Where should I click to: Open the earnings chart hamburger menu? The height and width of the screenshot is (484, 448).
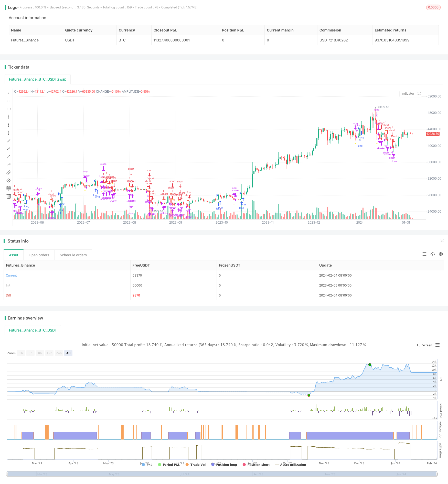pos(438,345)
